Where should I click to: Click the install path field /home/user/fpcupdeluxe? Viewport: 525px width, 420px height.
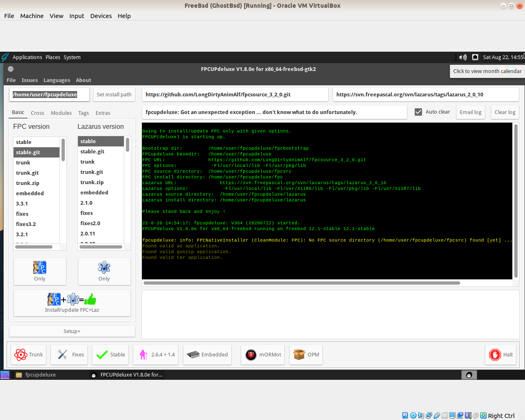pyautogui.click(x=49, y=95)
